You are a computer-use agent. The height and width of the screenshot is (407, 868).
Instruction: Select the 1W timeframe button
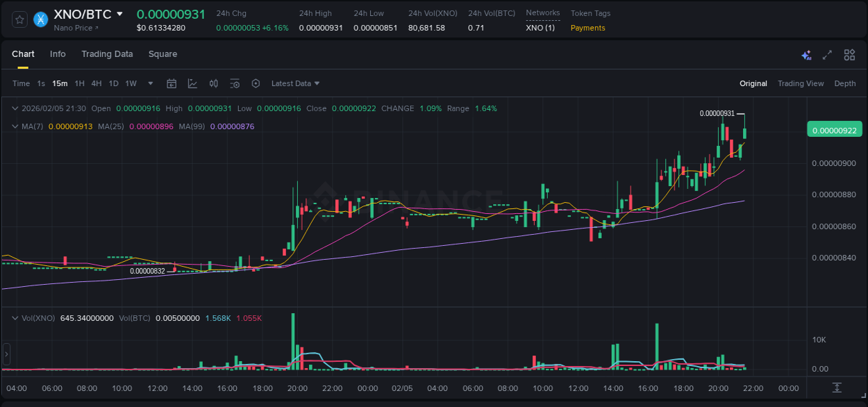click(x=131, y=83)
